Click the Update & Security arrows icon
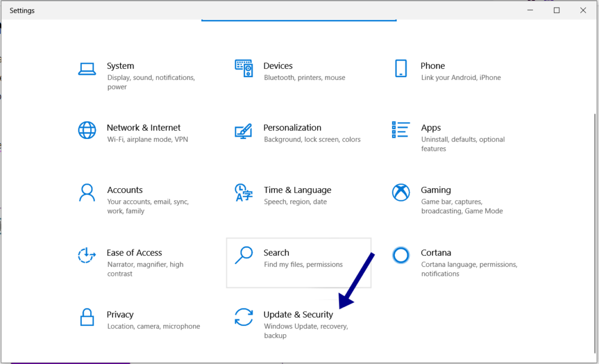Viewport: 599px width, 364px height. pyautogui.click(x=243, y=317)
